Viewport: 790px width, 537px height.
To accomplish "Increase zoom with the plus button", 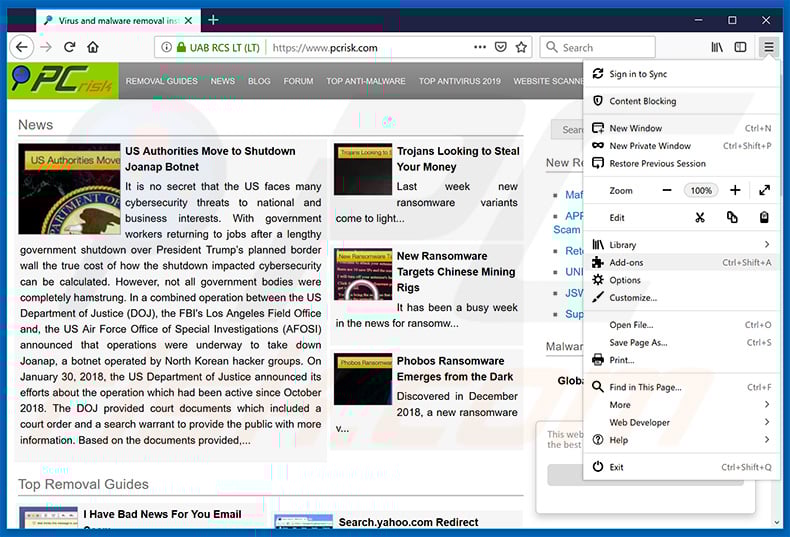I will [735, 190].
